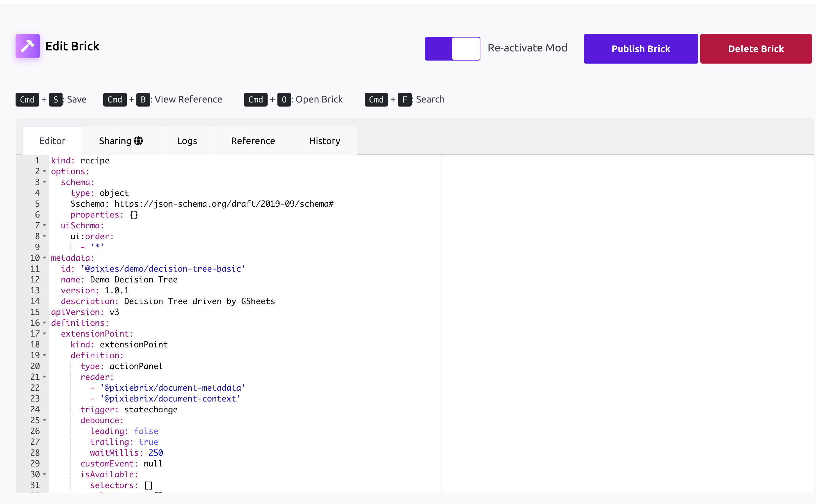The width and height of the screenshot is (816, 504).
Task: Collapse the reader fold arrow on line 21
Action: 44,377
